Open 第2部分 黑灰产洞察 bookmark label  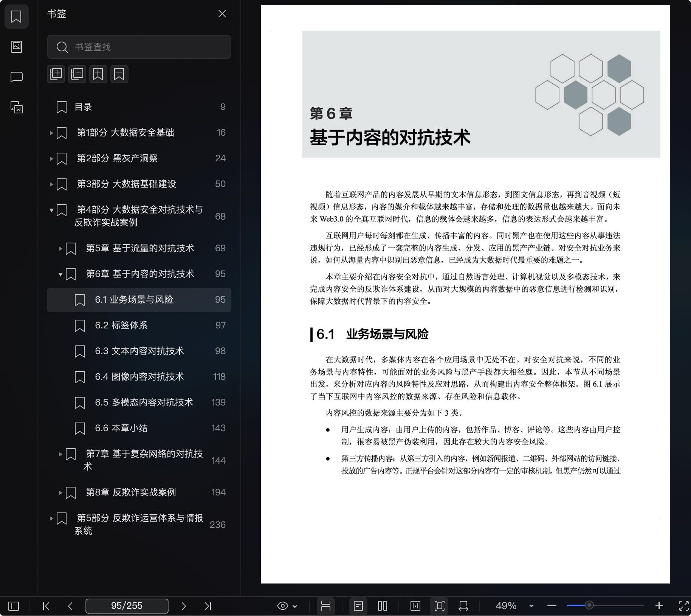(117, 158)
